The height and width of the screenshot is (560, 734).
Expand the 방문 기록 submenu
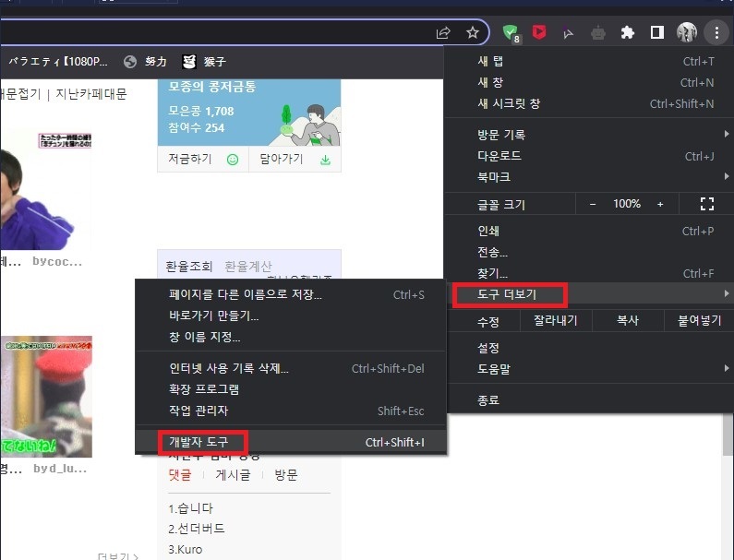pyautogui.click(x=590, y=135)
